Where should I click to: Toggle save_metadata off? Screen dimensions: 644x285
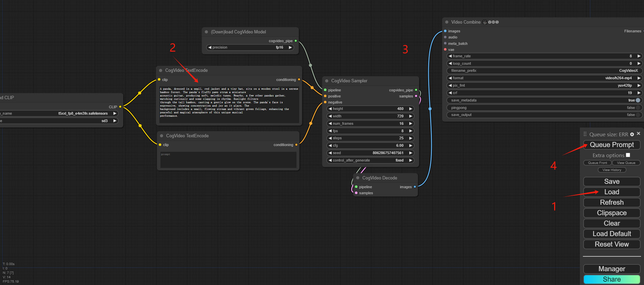point(638,101)
